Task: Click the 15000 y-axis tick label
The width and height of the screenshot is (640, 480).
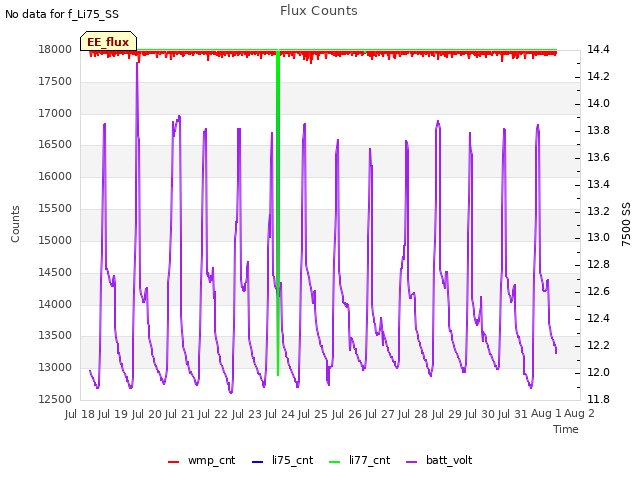Action: (x=55, y=240)
